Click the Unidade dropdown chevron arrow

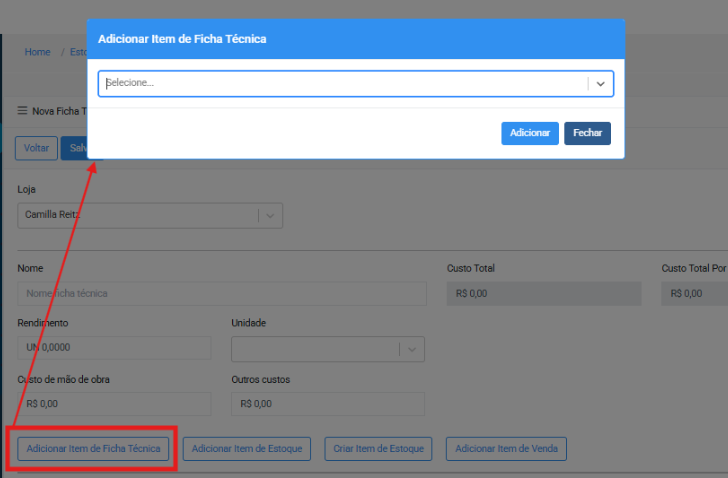coord(412,349)
